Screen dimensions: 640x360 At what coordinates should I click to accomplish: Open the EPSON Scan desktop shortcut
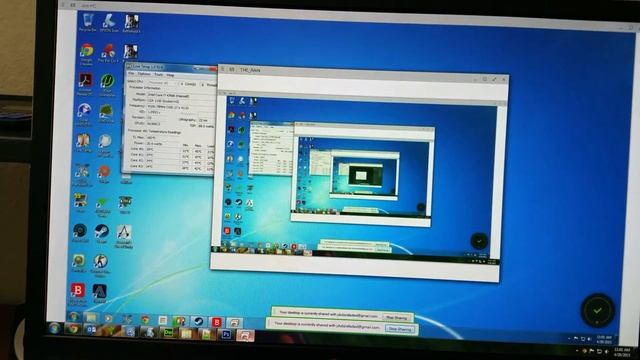click(x=109, y=22)
